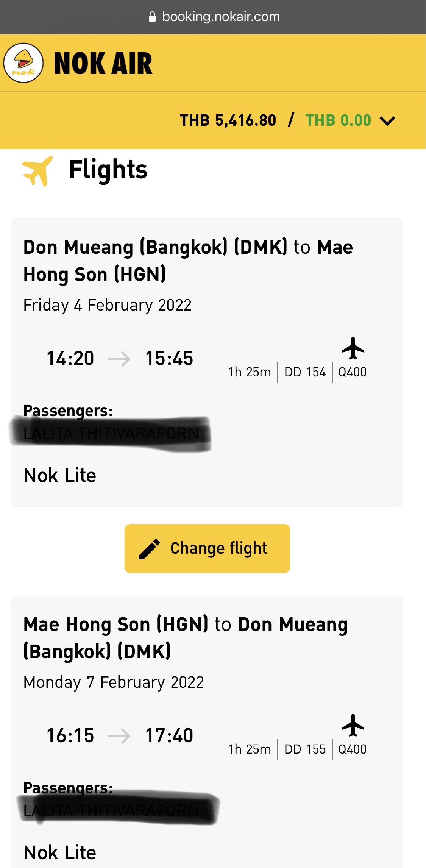Image resolution: width=426 pixels, height=868 pixels.
Task: Click the yellow airplane Flights icon
Action: (x=37, y=171)
